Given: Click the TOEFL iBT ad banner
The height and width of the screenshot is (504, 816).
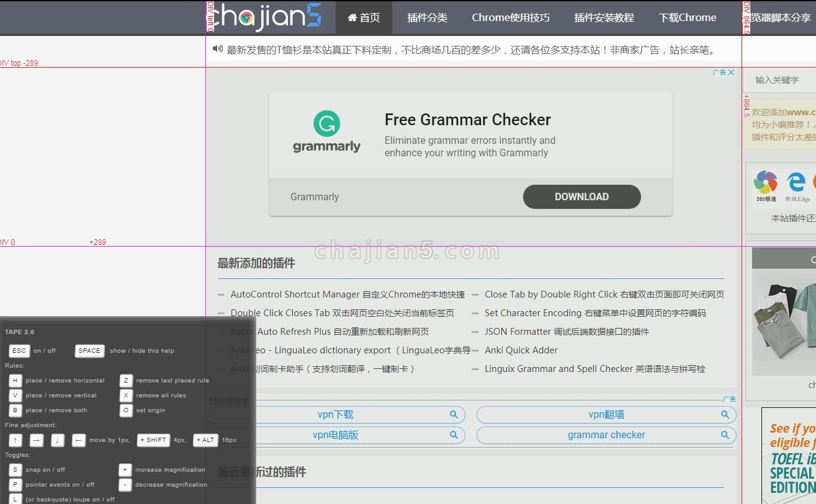Looking at the screenshot, I should [789, 456].
